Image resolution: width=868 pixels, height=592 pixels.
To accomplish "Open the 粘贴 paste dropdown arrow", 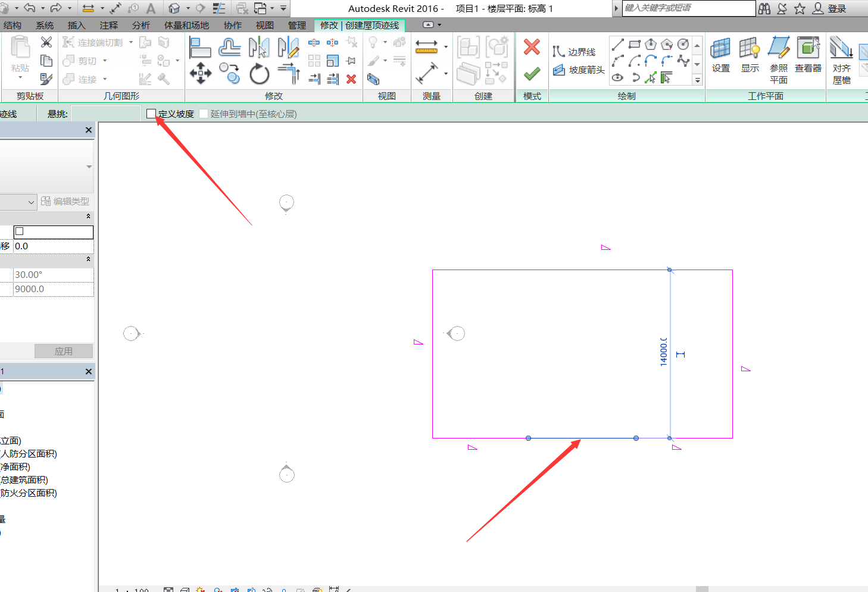I will coord(20,78).
